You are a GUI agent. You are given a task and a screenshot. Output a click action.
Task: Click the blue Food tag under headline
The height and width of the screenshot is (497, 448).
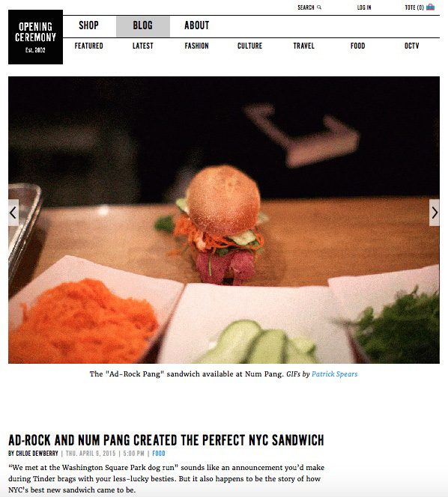pos(159,454)
